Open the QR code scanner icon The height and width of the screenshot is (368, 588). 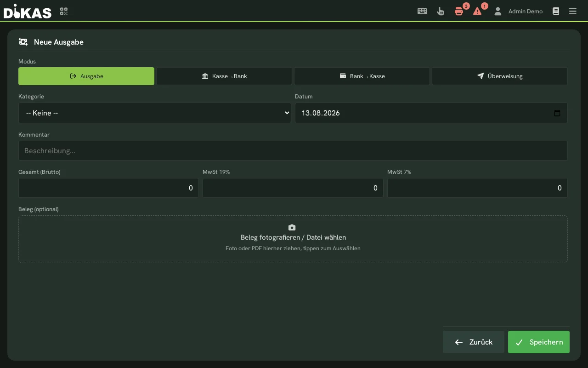coord(64,11)
